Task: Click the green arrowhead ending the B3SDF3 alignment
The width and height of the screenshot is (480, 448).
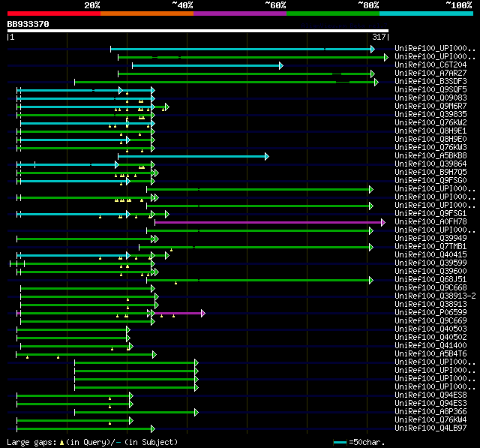Action: [x=376, y=82]
